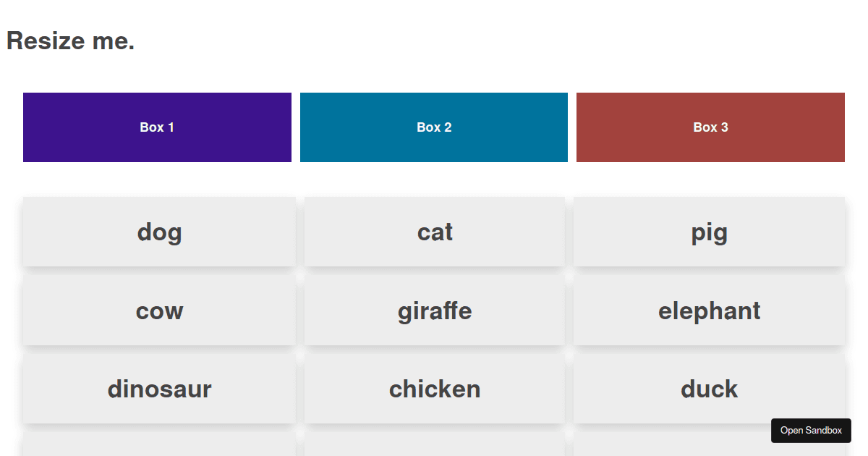Click the purple Box 1 panel

(157, 127)
